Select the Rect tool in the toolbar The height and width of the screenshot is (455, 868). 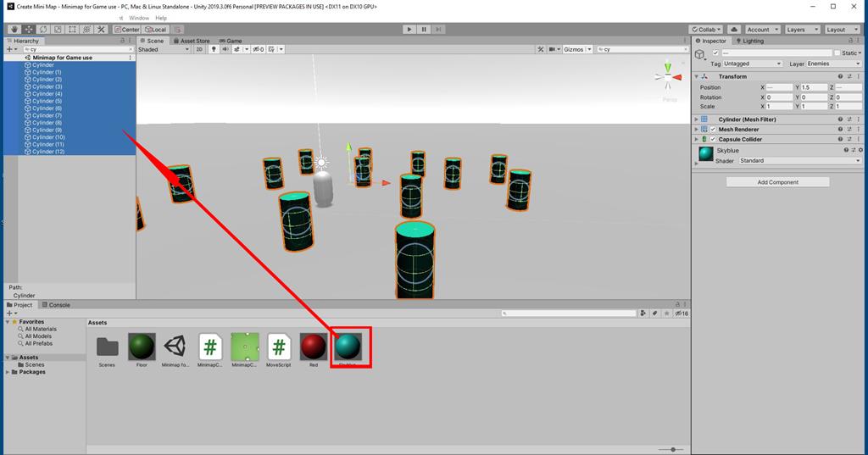coord(72,30)
